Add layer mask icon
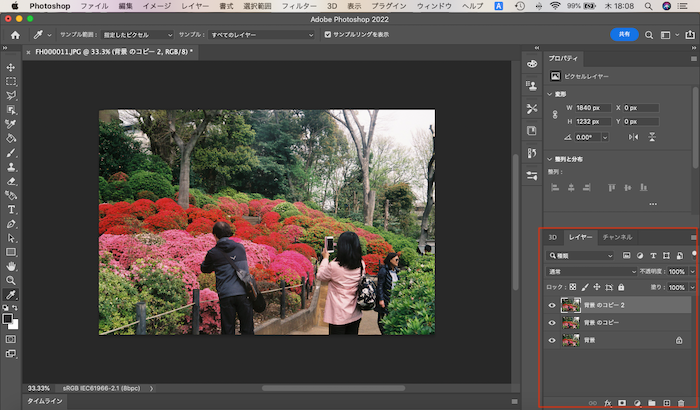The height and width of the screenshot is (410, 700). click(x=622, y=403)
